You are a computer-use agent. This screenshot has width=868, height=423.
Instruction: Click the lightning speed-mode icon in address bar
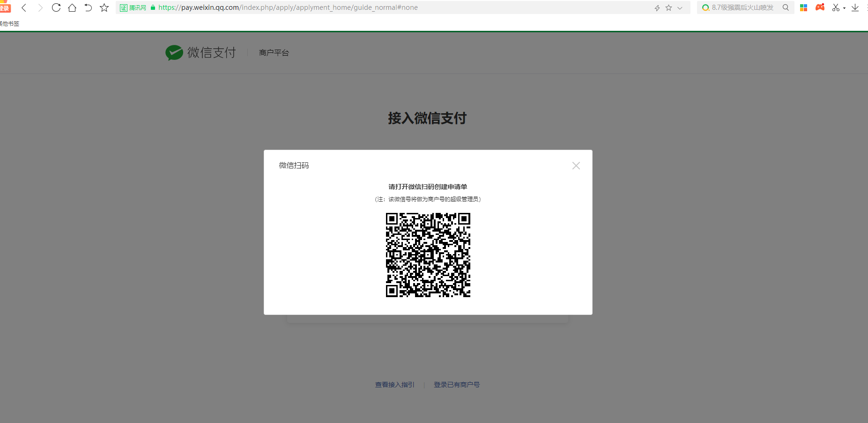click(657, 7)
